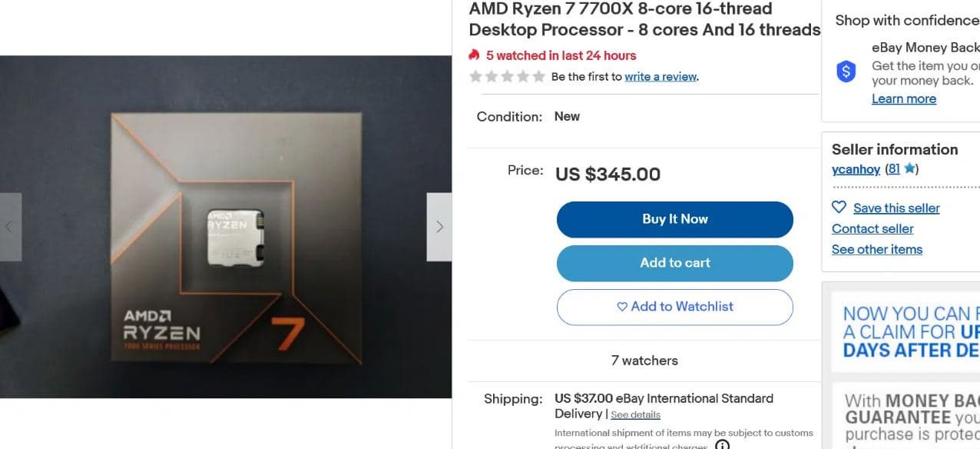View seller feedback score 81

coord(892,169)
